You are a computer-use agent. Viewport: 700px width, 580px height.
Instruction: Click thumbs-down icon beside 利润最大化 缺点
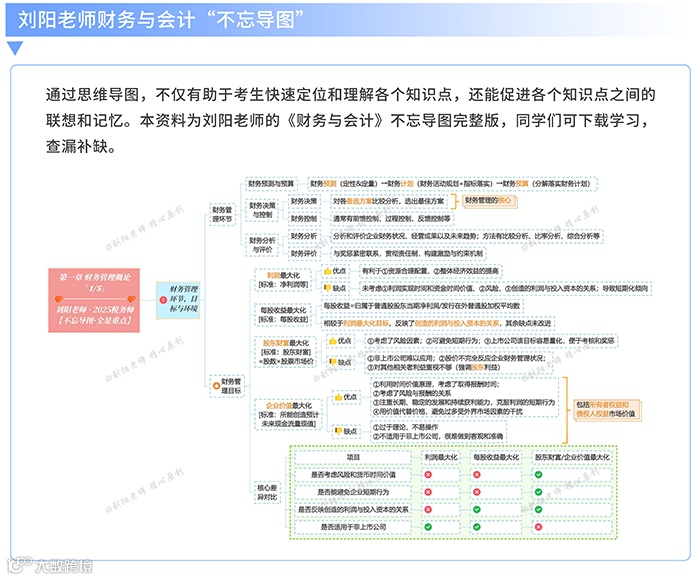pyautogui.click(x=327, y=288)
